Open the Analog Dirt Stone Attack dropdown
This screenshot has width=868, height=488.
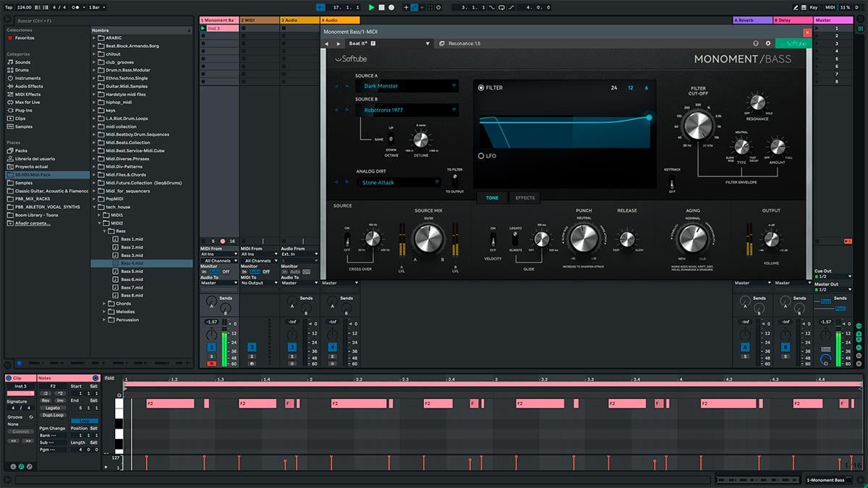[x=398, y=183]
